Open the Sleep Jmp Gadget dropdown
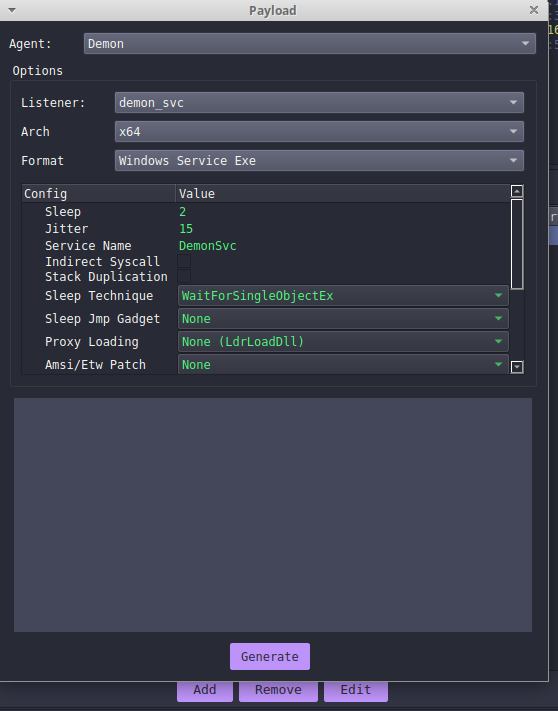The image size is (558, 711). [343, 319]
